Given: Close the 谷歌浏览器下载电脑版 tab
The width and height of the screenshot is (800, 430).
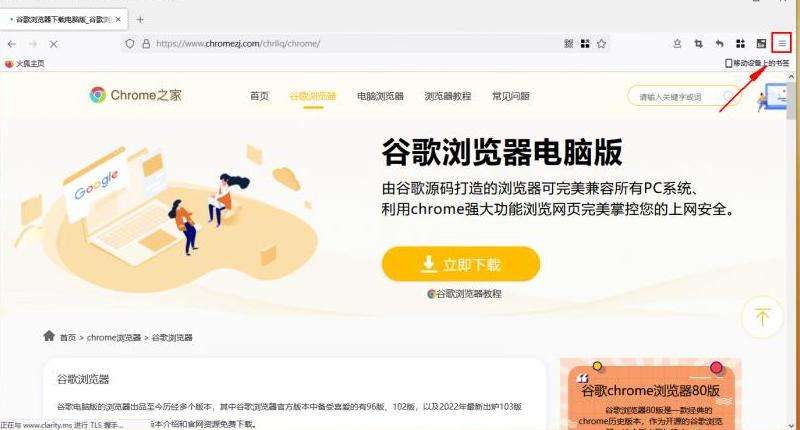Looking at the screenshot, I should 118,19.
